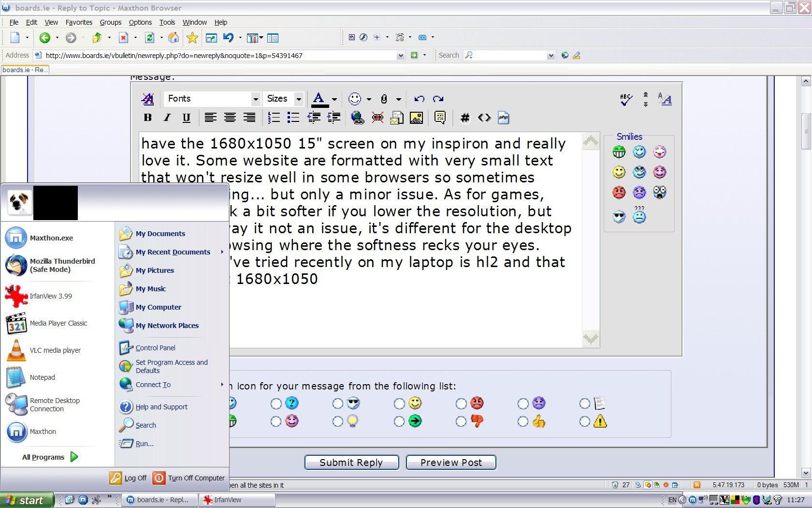
Task: Click the Bold formatting icon
Action: pyautogui.click(x=148, y=118)
